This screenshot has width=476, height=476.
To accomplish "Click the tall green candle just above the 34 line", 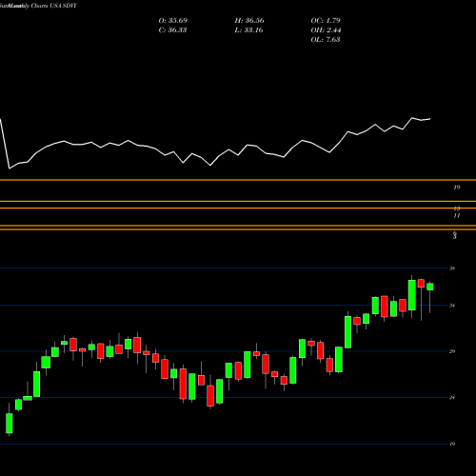I will coord(412,295).
